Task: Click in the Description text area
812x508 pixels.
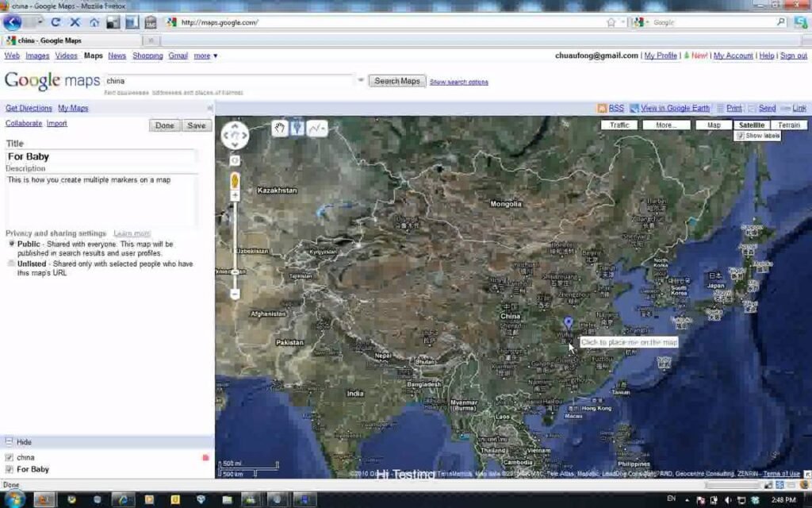Action: click(101, 200)
